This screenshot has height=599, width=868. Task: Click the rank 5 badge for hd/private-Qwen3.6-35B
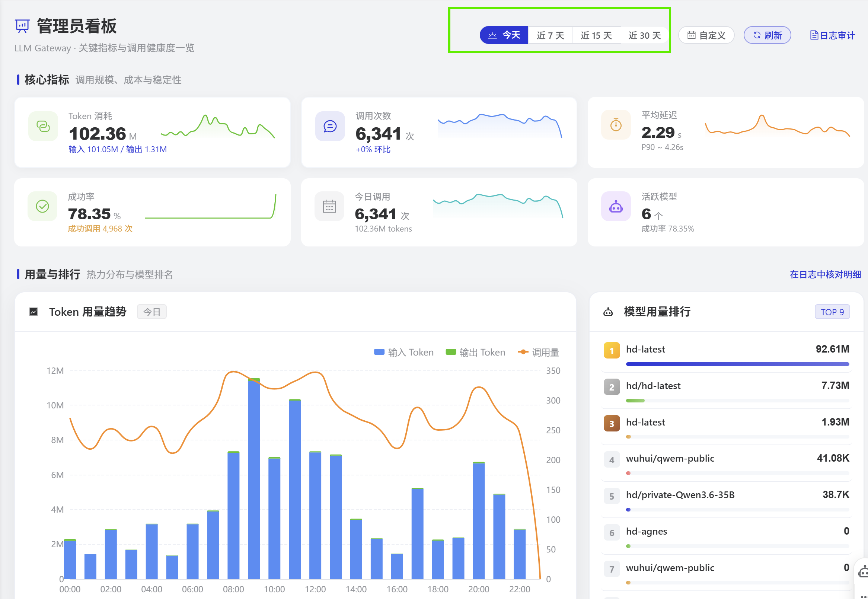612,496
